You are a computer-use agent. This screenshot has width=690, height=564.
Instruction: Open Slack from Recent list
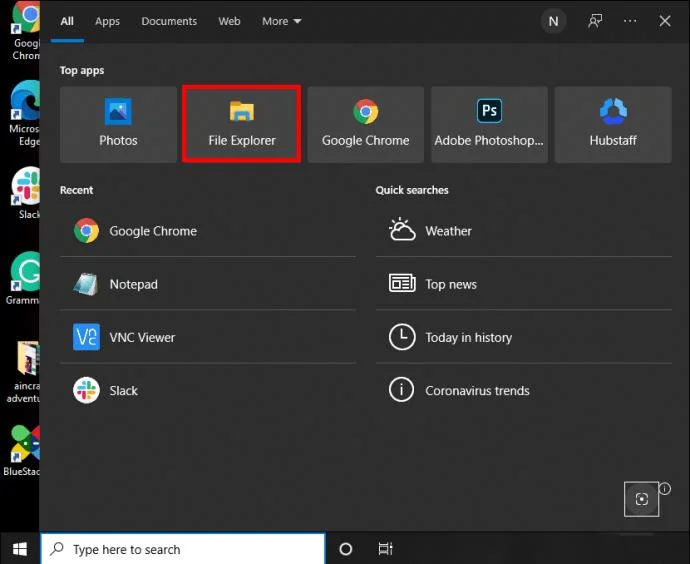(x=208, y=391)
